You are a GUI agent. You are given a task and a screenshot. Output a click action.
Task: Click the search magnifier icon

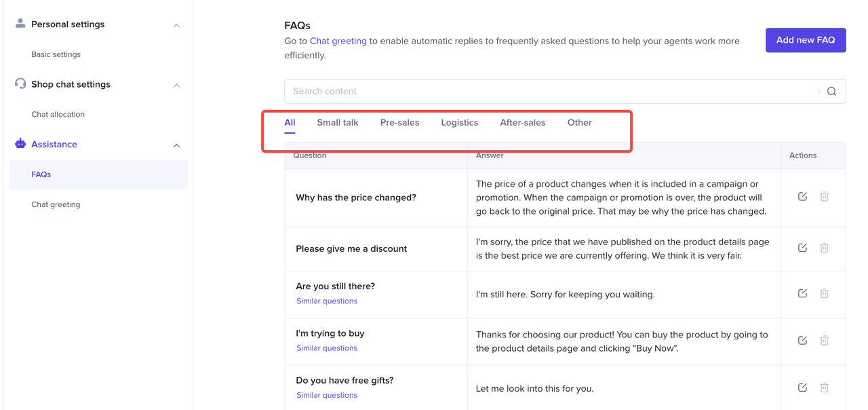coord(831,92)
